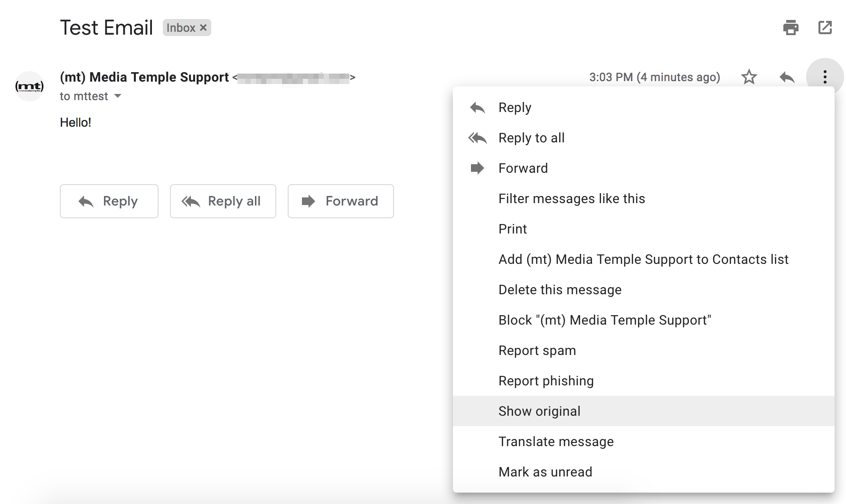Print all using the printer icon
Image resolution: width=846 pixels, height=504 pixels.
tap(790, 28)
